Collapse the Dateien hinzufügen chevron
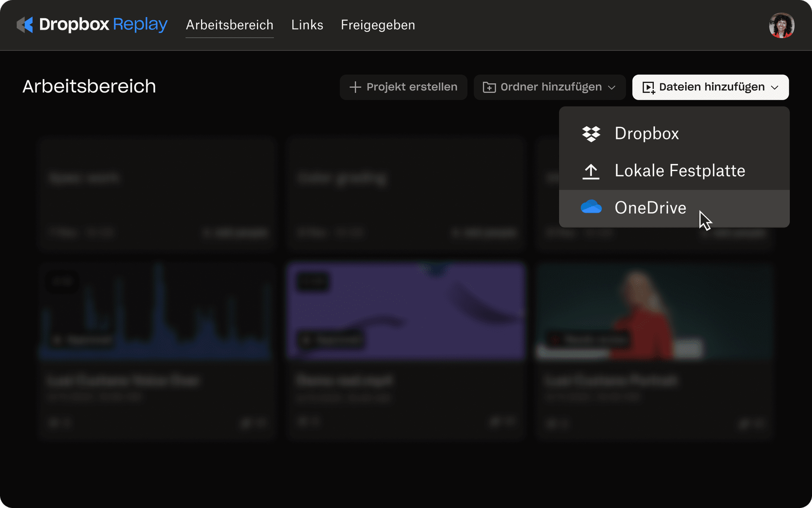Screen dimensions: 812x508 click(x=775, y=88)
